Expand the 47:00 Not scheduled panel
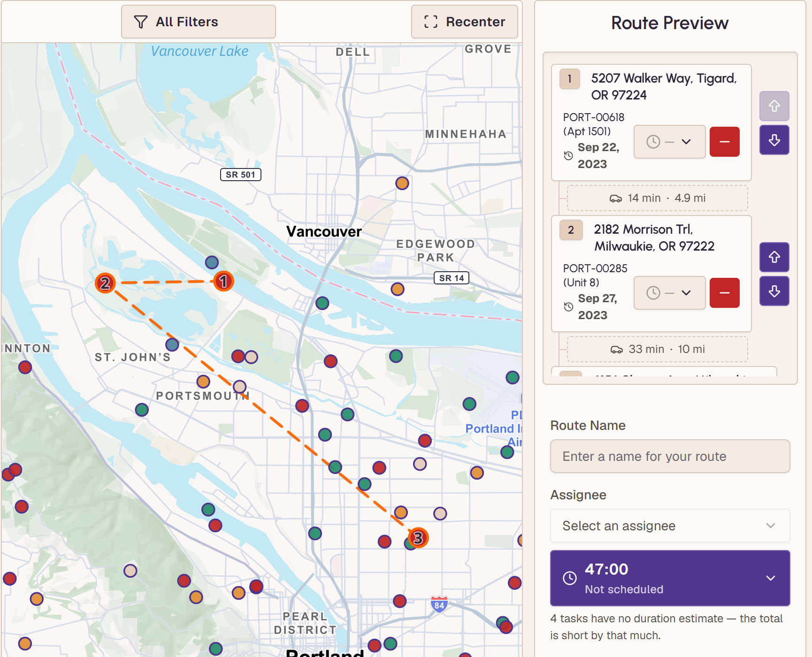This screenshot has width=812, height=657. [x=670, y=578]
